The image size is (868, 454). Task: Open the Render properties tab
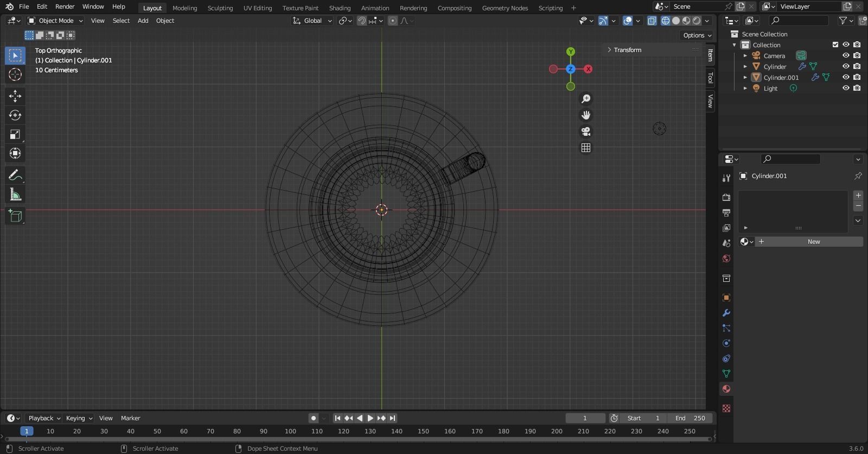(726, 197)
